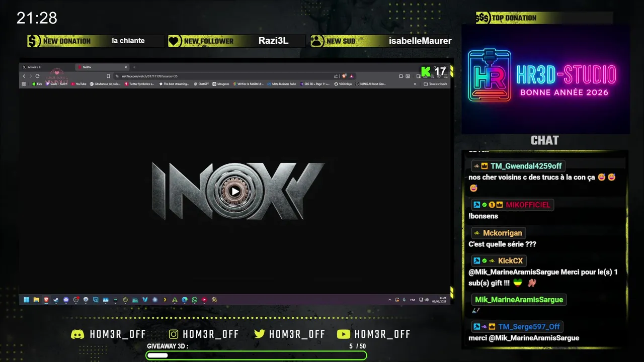The image size is (644, 362).
Task: Click the new donation name la chiante
Action: click(128, 41)
